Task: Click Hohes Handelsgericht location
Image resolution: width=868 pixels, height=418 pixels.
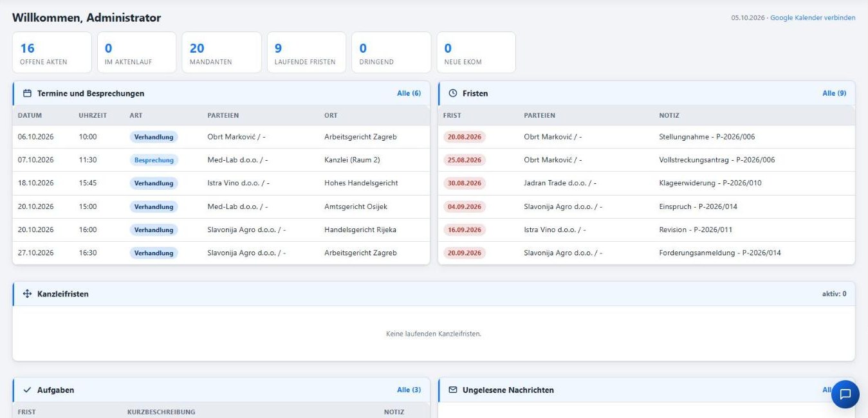Action: click(x=361, y=183)
